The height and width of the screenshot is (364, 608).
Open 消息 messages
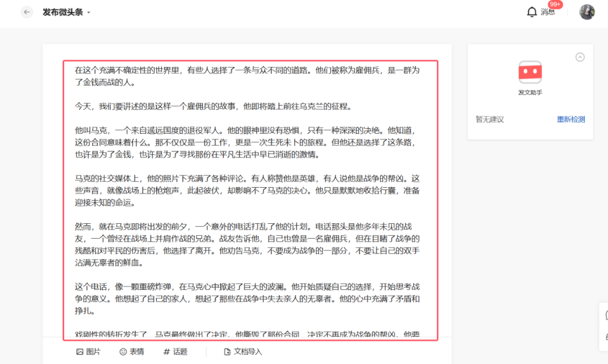click(x=548, y=13)
